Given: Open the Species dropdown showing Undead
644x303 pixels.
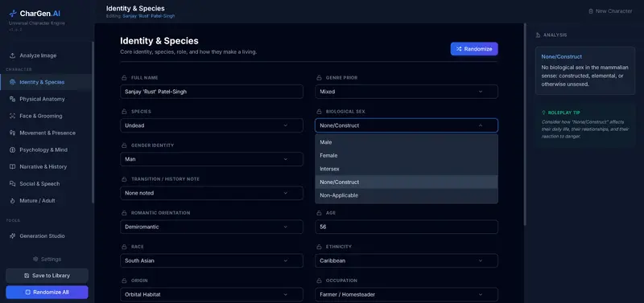Looking at the screenshot, I should [212, 125].
